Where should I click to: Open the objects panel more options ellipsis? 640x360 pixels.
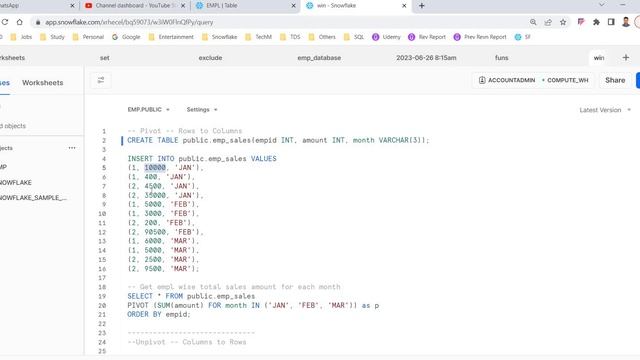point(72,148)
